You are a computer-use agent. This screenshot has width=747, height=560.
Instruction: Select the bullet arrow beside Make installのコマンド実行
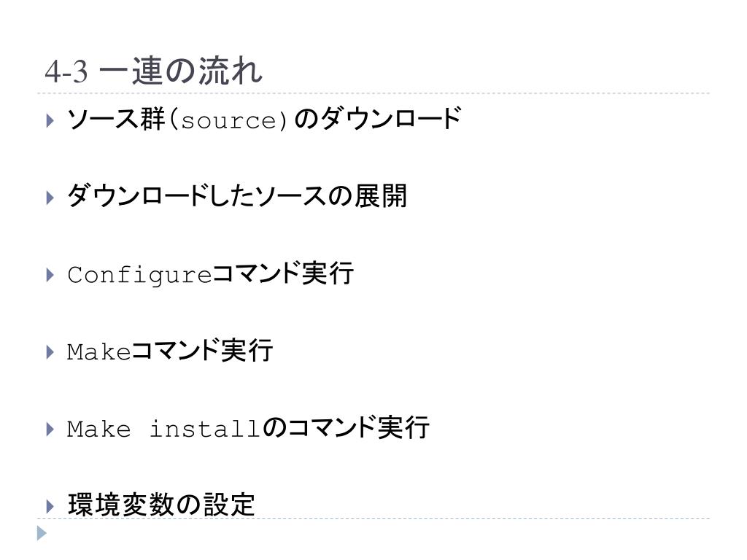[x=50, y=429]
